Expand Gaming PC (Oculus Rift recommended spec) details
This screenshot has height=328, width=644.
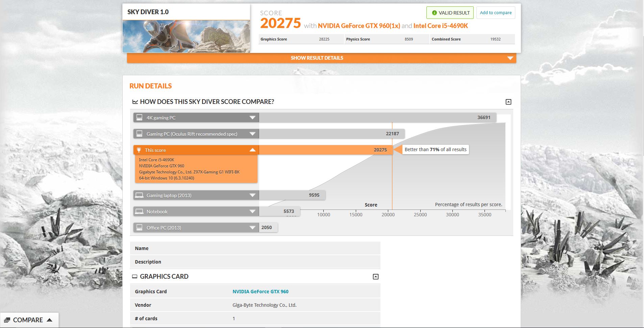tap(252, 134)
